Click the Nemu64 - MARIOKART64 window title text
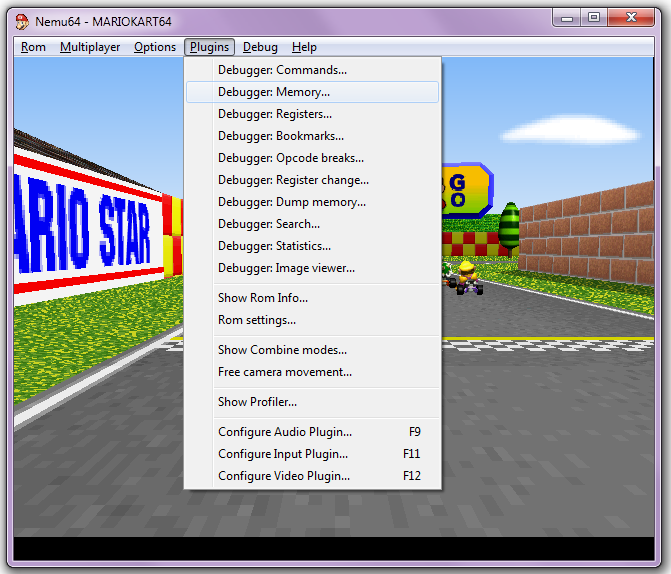 [x=103, y=22]
